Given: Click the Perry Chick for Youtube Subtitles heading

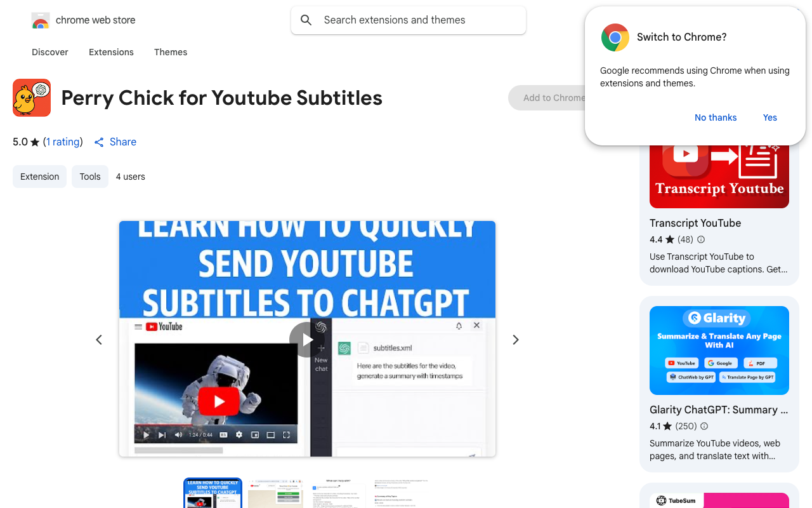Looking at the screenshot, I should (222, 98).
